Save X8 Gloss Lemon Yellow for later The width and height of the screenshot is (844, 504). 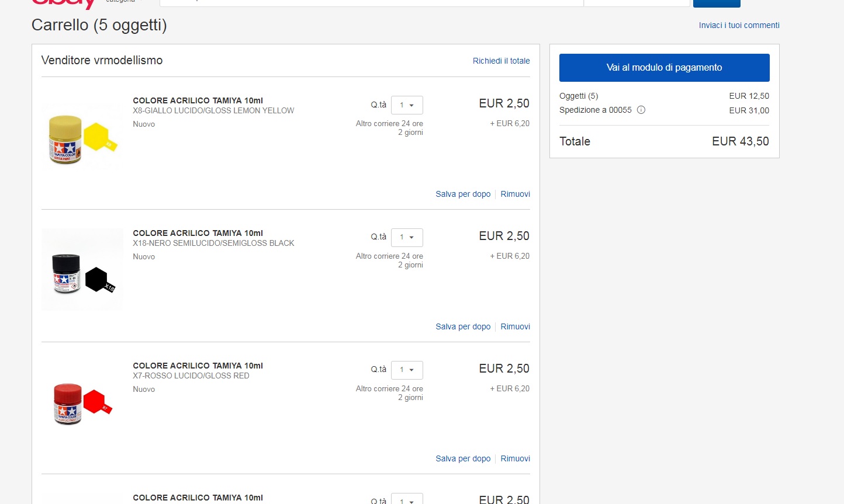coord(463,194)
